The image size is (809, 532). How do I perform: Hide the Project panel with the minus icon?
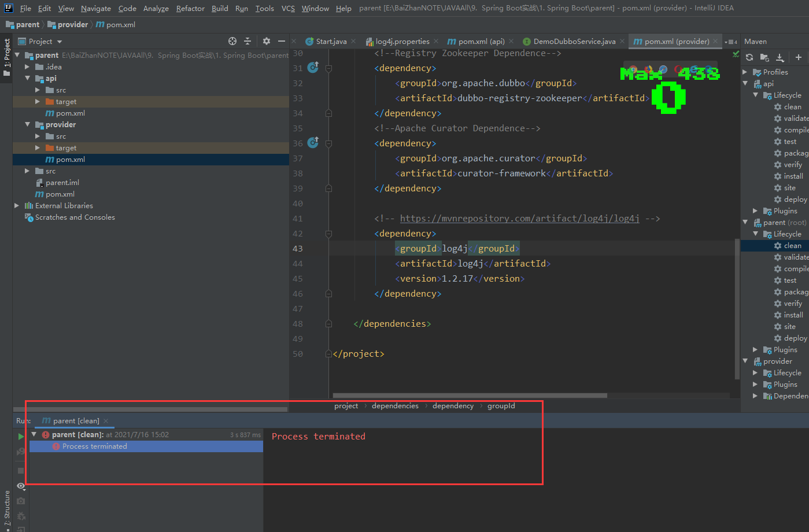[282, 41]
